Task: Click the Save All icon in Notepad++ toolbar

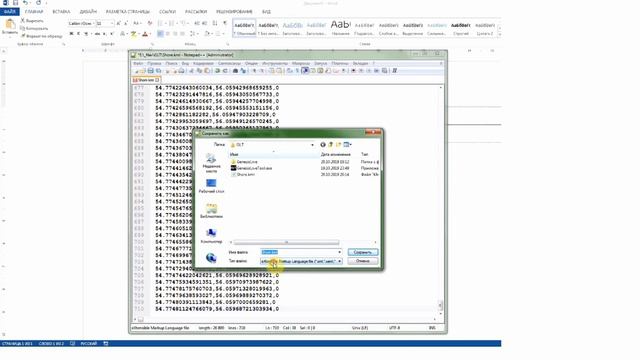Action: (158, 71)
